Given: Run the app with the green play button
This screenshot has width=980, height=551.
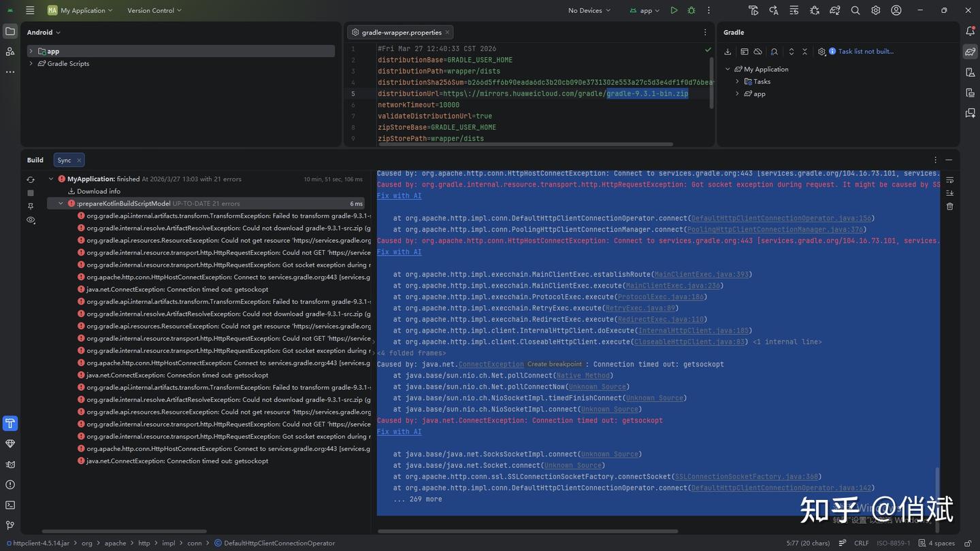Looking at the screenshot, I should (x=674, y=10).
